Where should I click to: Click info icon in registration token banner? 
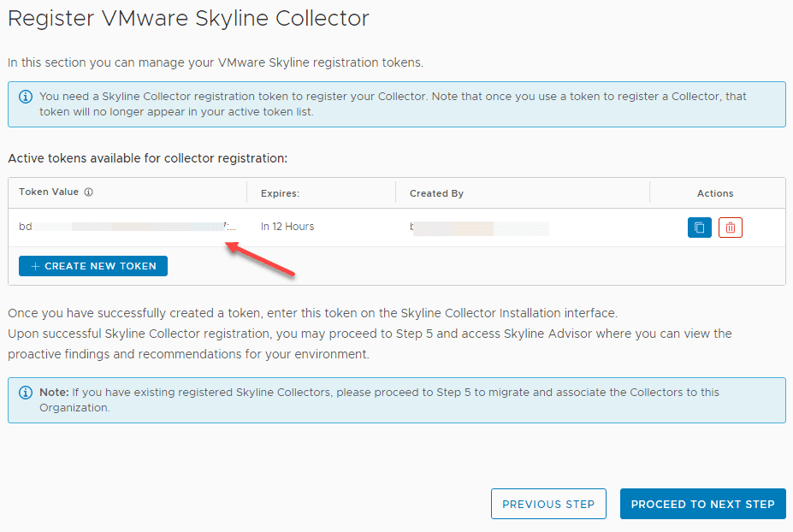26,97
